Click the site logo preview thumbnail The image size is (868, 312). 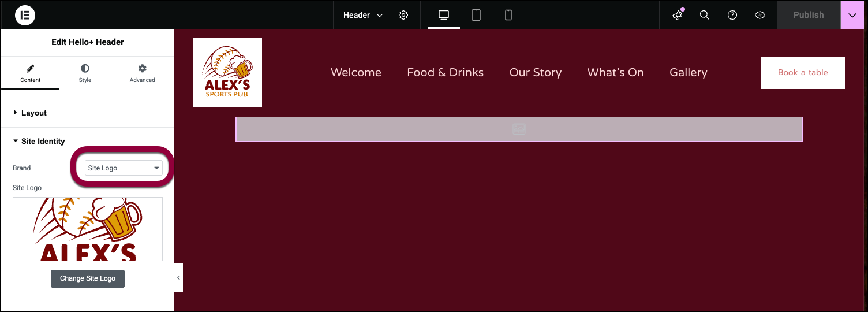pos(88,229)
